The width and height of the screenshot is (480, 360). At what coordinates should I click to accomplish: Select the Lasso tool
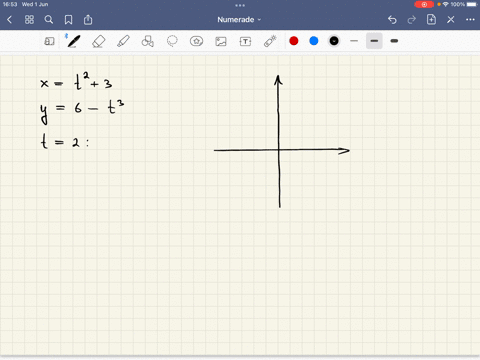click(x=172, y=41)
